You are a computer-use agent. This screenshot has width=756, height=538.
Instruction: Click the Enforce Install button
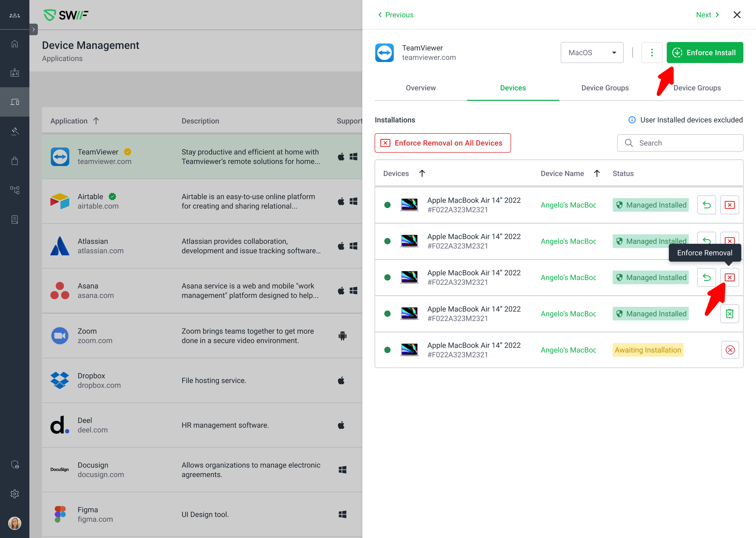coord(704,53)
